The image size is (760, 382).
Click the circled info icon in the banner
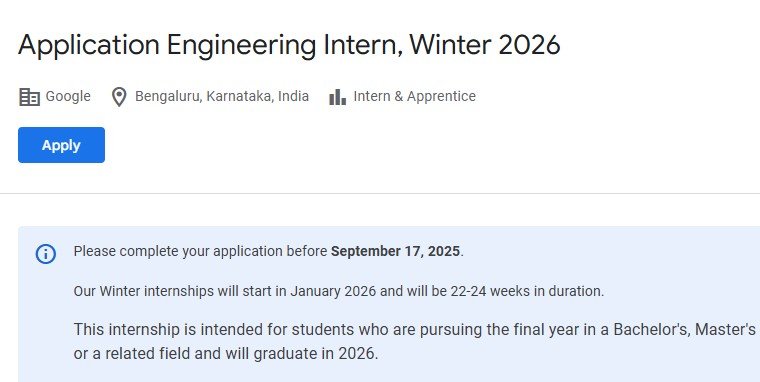tap(46, 254)
